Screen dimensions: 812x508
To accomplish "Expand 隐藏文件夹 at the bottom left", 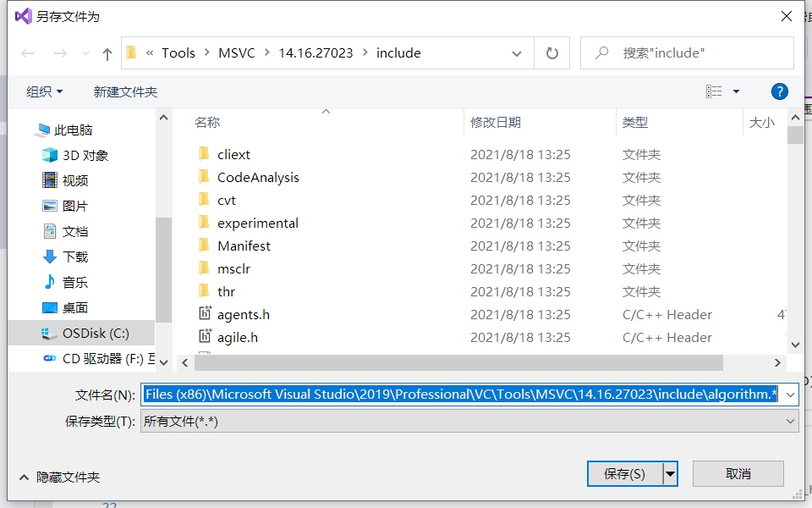I will coord(58,478).
